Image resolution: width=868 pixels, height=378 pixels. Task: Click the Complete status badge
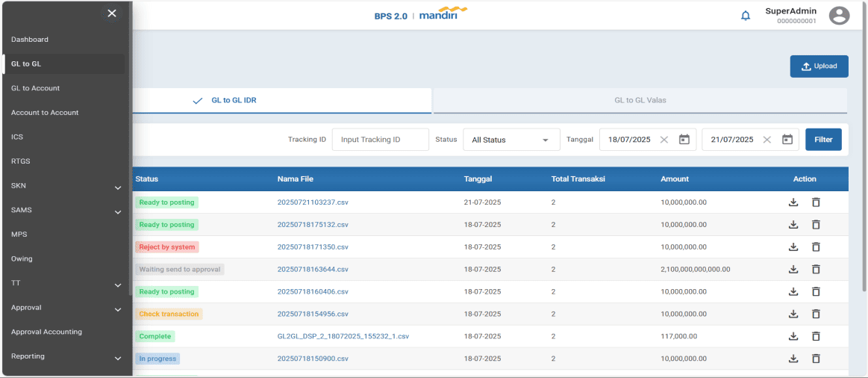click(x=155, y=336)
